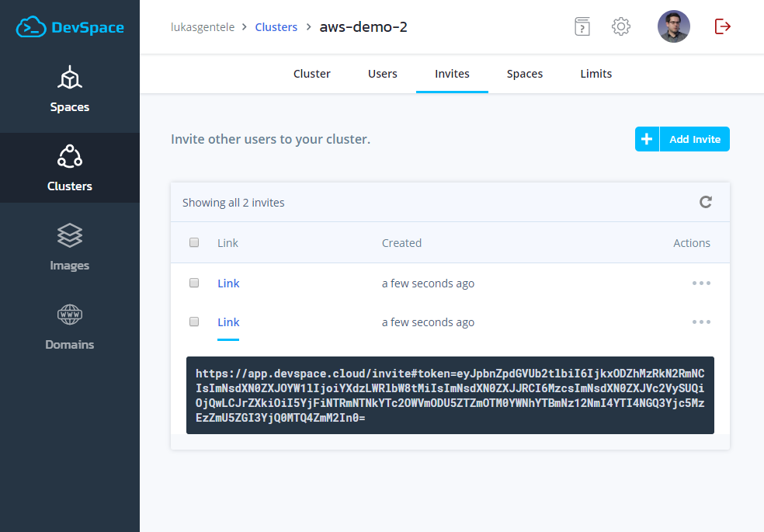
Task: Click the aws-demo-2 cluster title
Action: coord(363,27)
